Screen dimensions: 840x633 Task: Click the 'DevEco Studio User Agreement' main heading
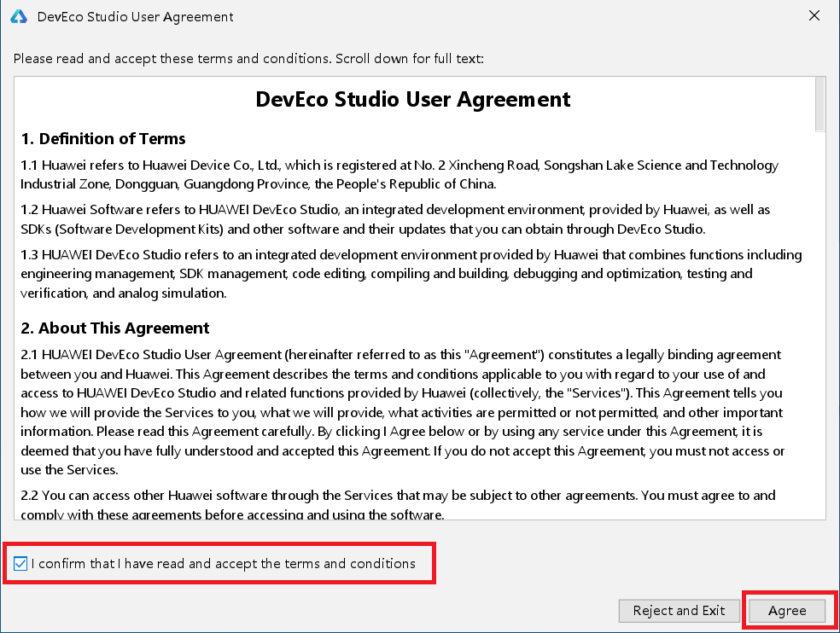[413, 100]
